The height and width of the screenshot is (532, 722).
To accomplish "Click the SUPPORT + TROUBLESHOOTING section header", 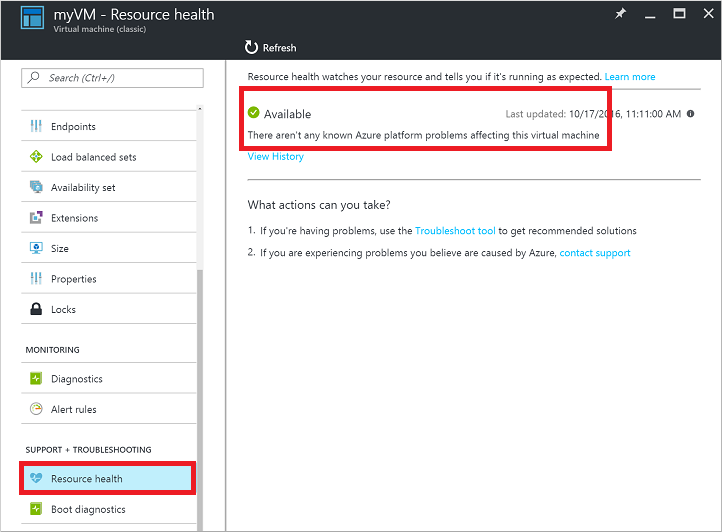I will (88, 450).
